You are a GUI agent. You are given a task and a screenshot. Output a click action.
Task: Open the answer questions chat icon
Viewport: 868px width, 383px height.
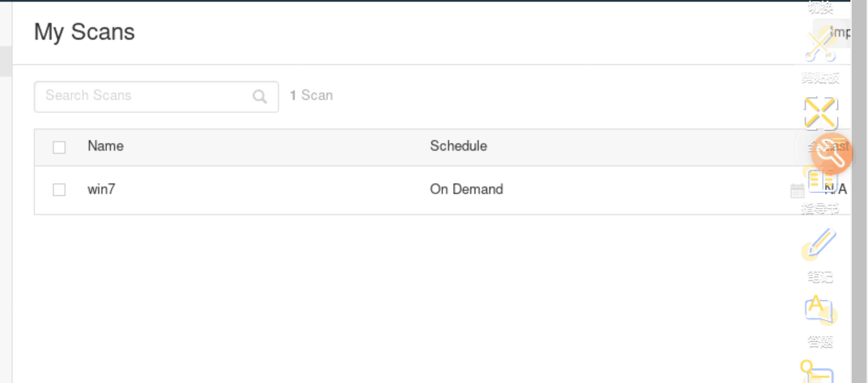(819, 309)
